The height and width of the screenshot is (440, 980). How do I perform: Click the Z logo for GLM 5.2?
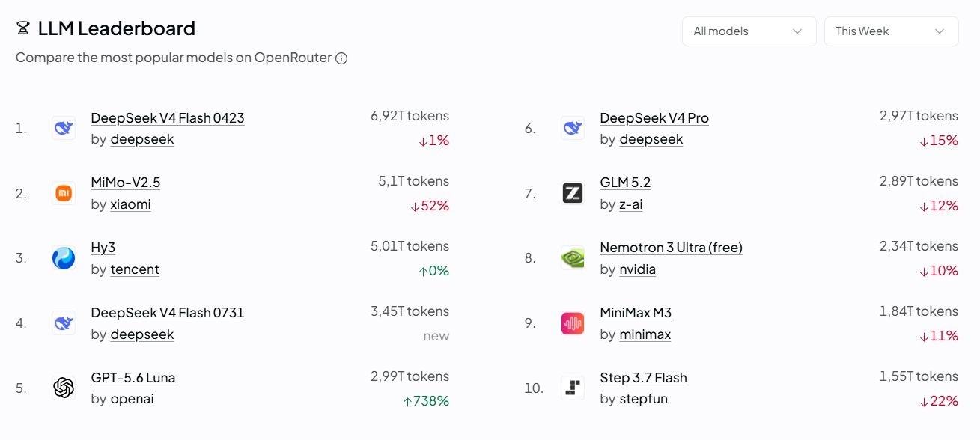[573, 193]
